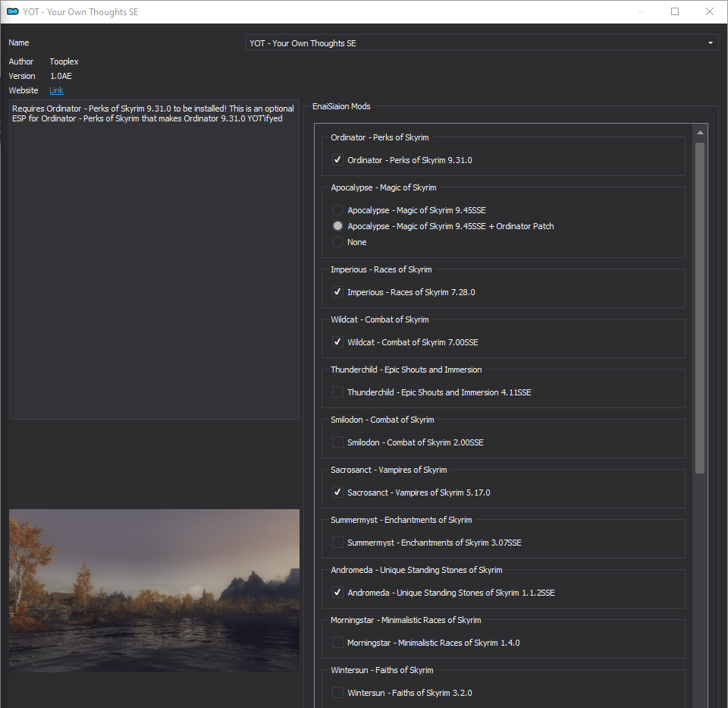The image size is (728, 708).
Task: Uncheck Imperious - Races of Skyrim 7.28.0
Action: [337, 291]
